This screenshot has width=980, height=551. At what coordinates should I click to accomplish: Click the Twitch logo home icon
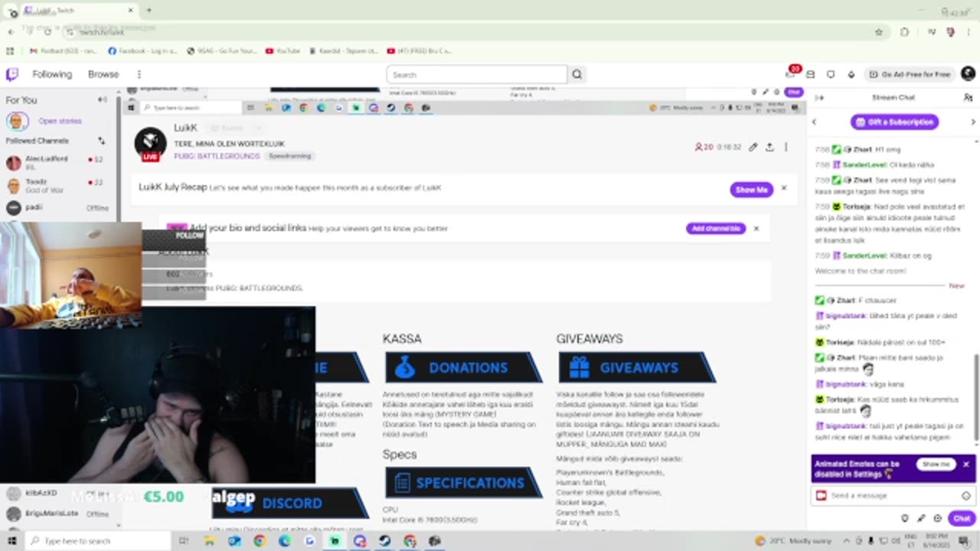pyautogui.click(x=11, y=74)
